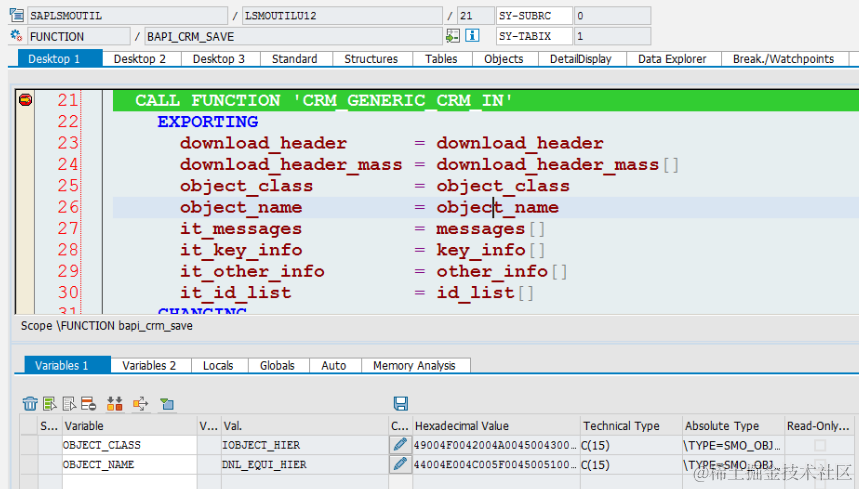Click line number 23 in the gutter
Screen dimensions: 859x489
point(68,143)
